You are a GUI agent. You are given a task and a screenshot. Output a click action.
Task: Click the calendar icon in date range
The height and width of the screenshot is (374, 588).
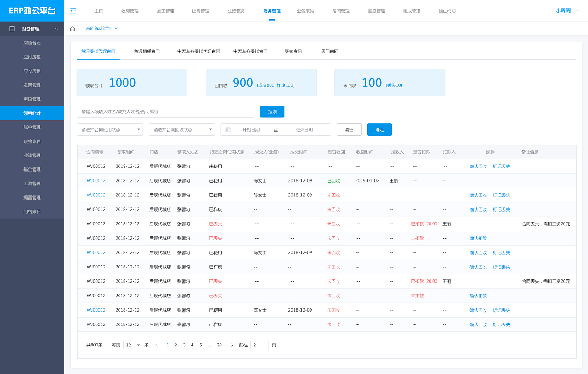click(x=228, y=130)
